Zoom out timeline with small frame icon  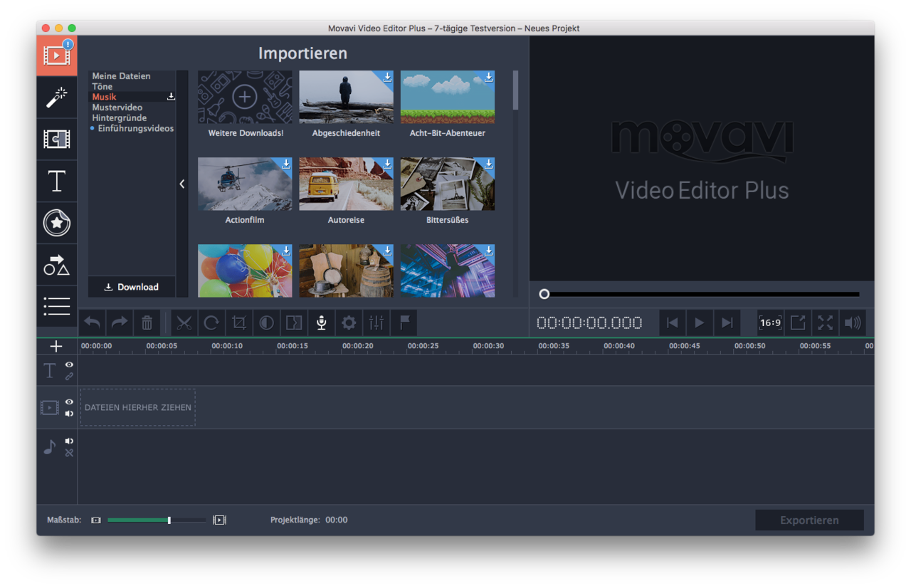pyautogui.click(x=96, y=520)
